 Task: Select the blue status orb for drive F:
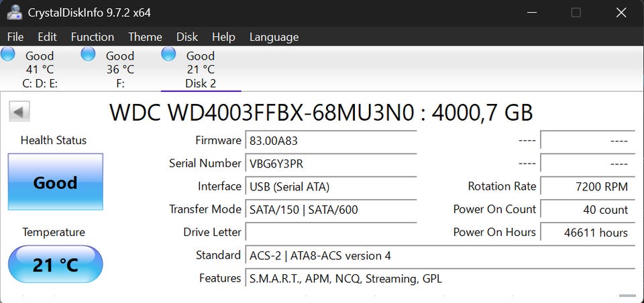pyautogui.click(x=89, y=55)
